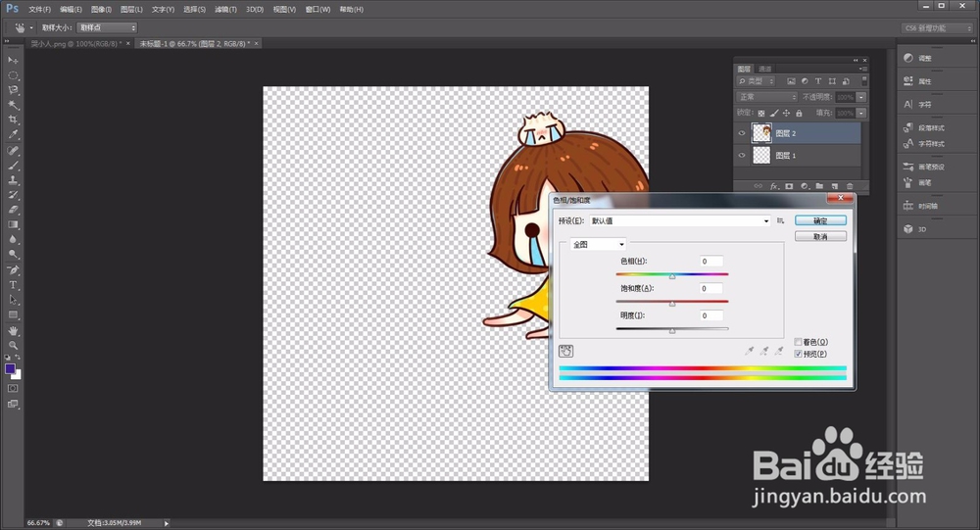This screenshot has width=980, height=530.
Task: Uncheck the 预览 preview checkbox
Action: pyautogui.click(x=798, y=354)
